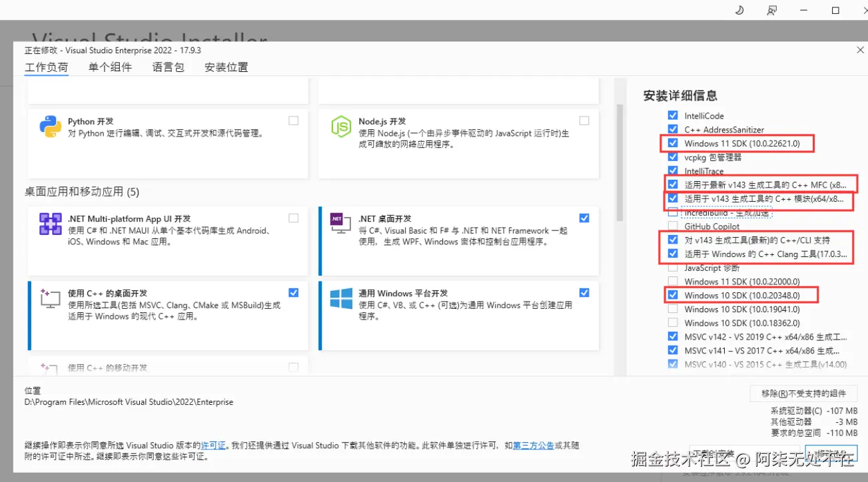Image resolution: width=868 pixels, height=482 pixels.
Task: Click the 其他驱动器 -3 MB entry
Action: [814, 422]
